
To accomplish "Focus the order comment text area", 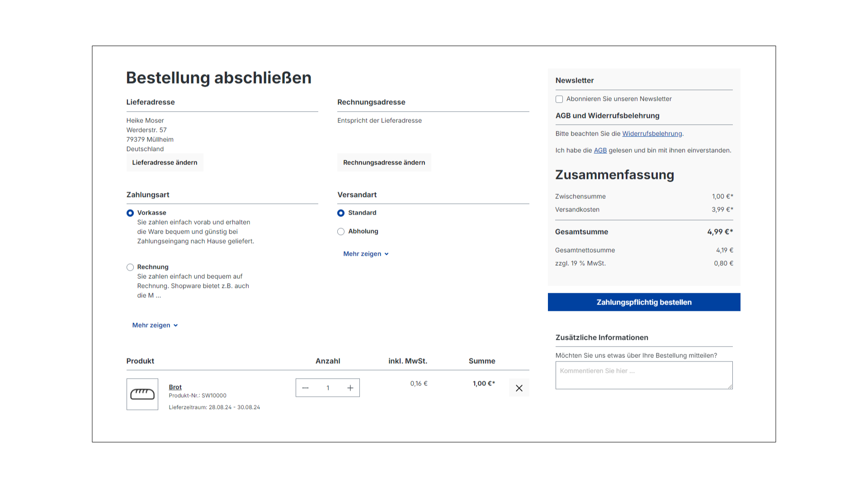I will tap(644, 375).
